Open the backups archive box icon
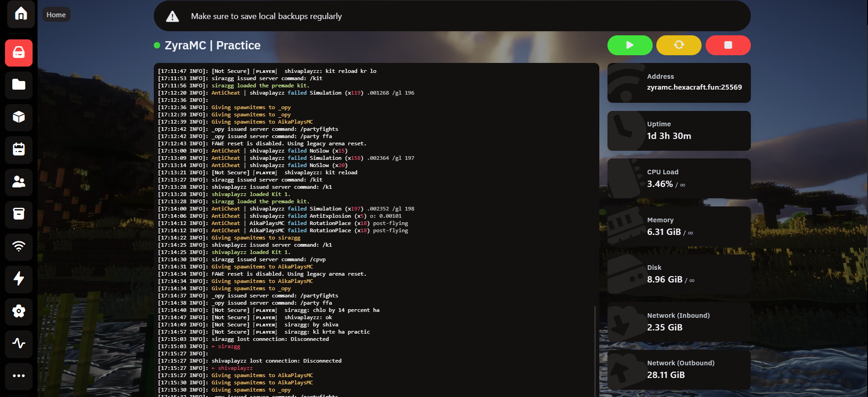 coord(19,214)
